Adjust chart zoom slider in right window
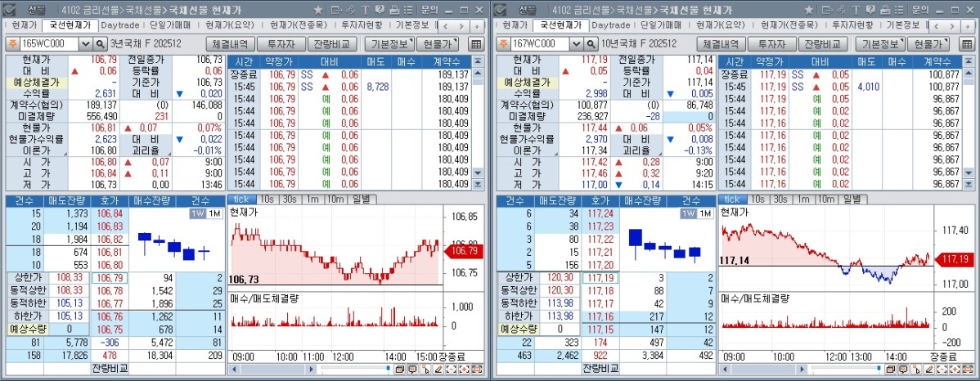The height and width of the screenshot is (381, 980). click(879, 368)
